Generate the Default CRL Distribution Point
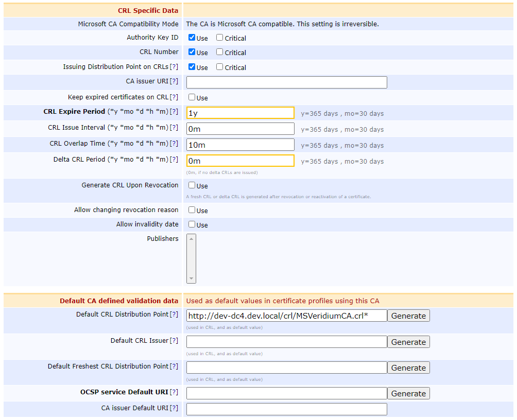 (x=408, y=316)
